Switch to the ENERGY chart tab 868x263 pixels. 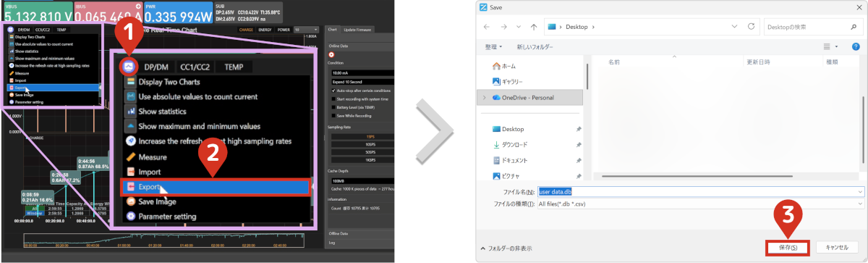click(x=265, y=30)
